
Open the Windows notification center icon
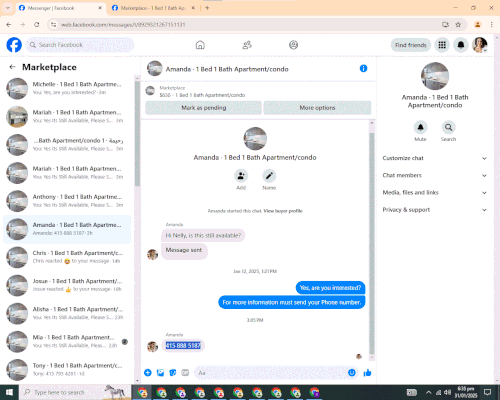(x=488, y=392)
